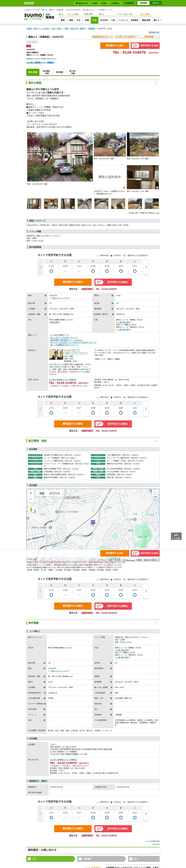Open the 取り扱い店舗 tab

(x=73, y=72)
